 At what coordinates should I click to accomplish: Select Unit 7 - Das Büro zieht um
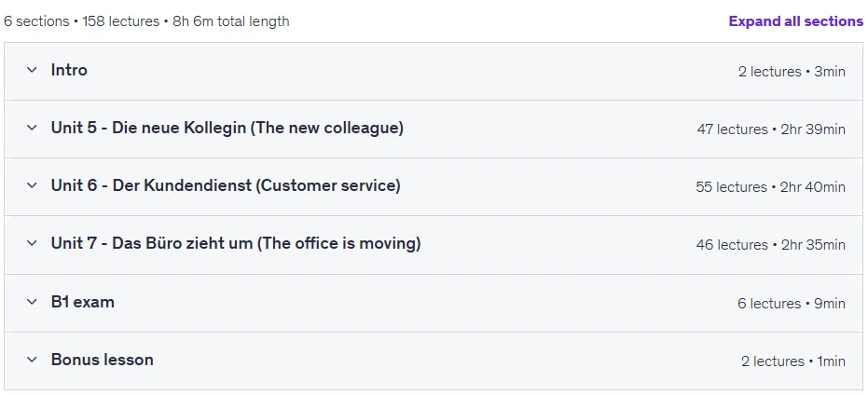coord(236,243)
